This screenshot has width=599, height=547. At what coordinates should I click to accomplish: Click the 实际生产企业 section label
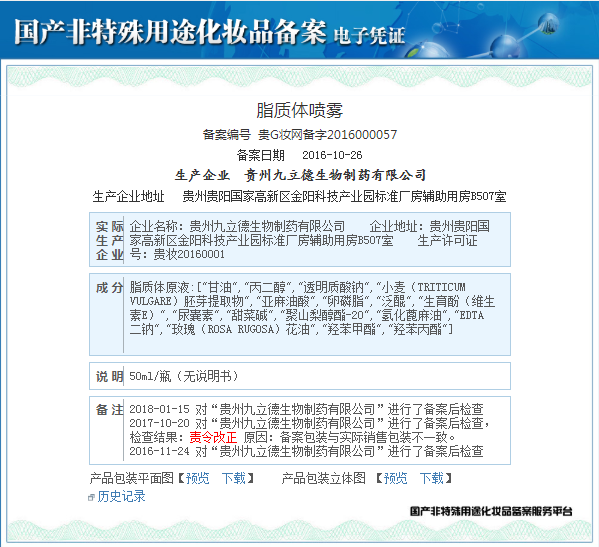coord(109,240)
